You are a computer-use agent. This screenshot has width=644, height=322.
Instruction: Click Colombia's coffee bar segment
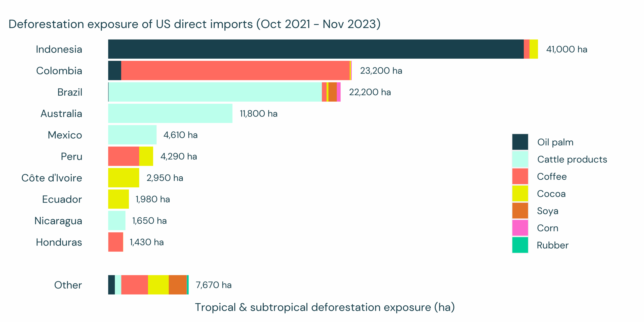coord(235,70)
